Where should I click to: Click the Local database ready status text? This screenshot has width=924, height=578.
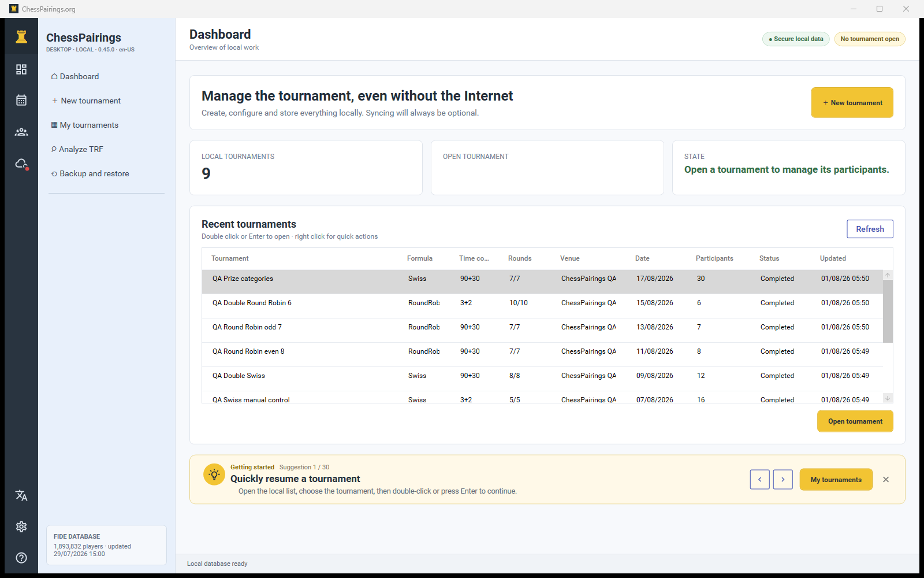[217, 564]
